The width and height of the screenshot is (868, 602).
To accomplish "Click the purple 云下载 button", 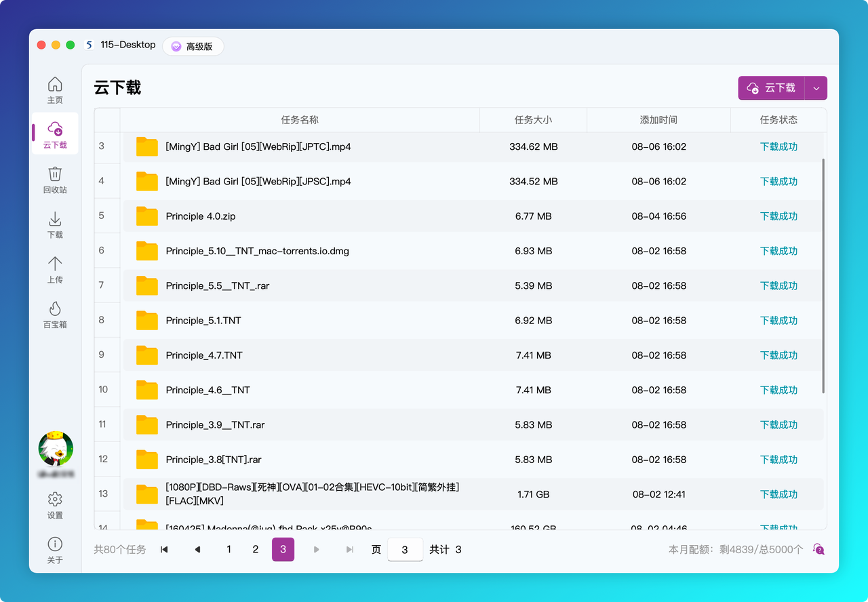I will point(771,88).
